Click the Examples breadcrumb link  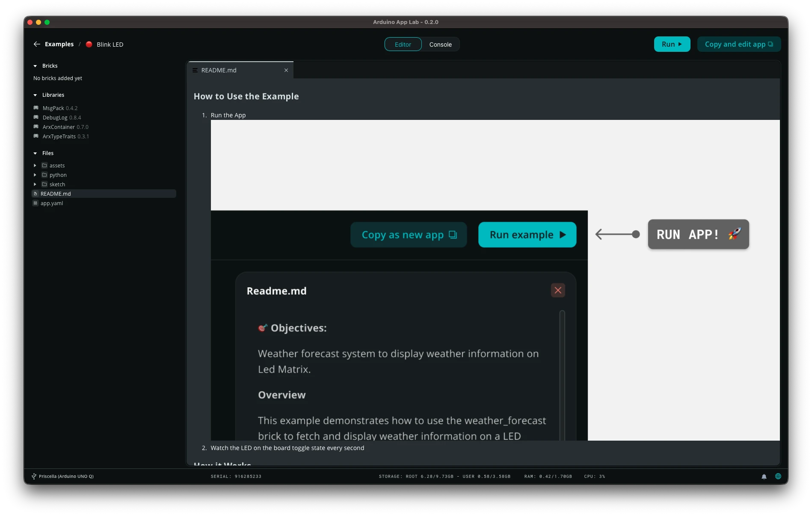(59, 44)
